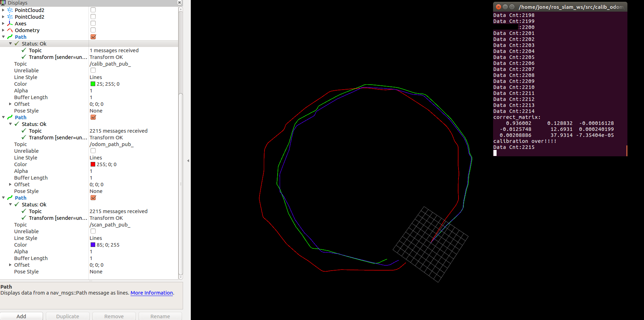Open Line Style dropdown for calib_path Path
The width and height of the screenshot is (644, 320).
[x=133, y=77]
